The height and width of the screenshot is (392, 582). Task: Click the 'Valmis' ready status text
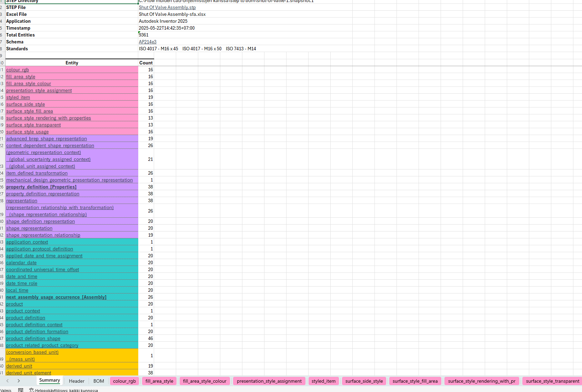(6, 390)
